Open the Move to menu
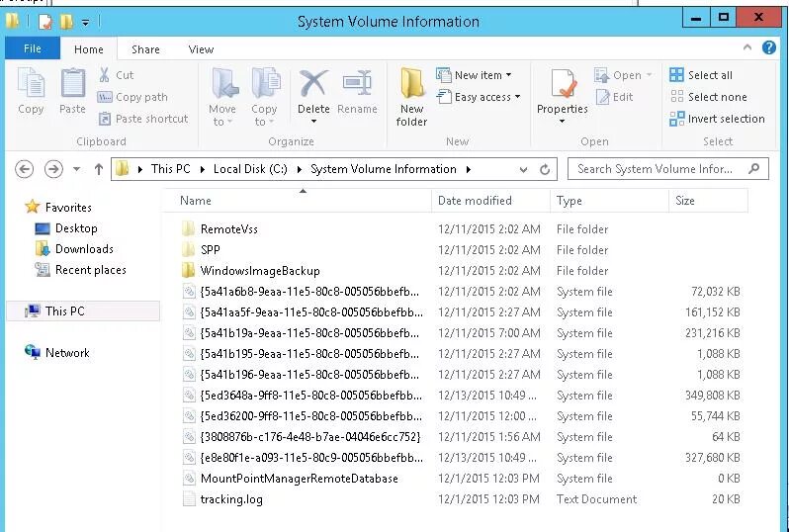789x532 pixels. point(221,97)
